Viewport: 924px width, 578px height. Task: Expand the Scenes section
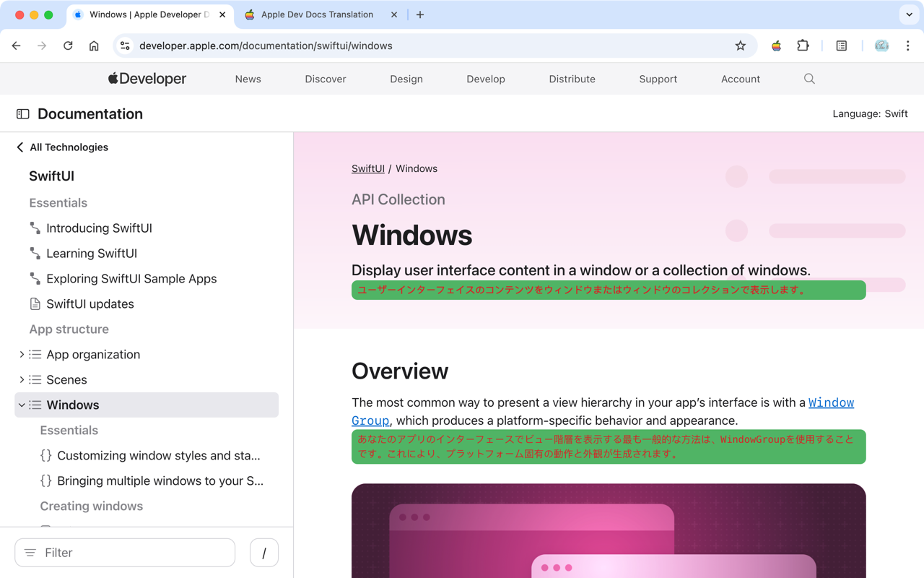21,380
